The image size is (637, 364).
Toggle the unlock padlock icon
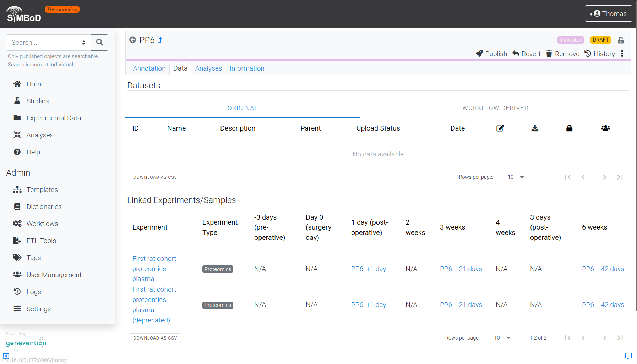(621, 40)
